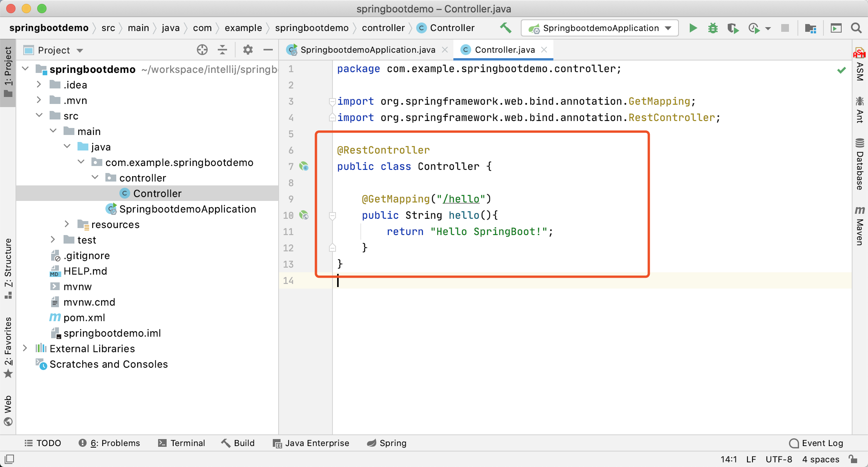The height and width of the screenshot is (467, 868).
Task: Select Scratches and Consoles
Action: [x=108, y=364]
